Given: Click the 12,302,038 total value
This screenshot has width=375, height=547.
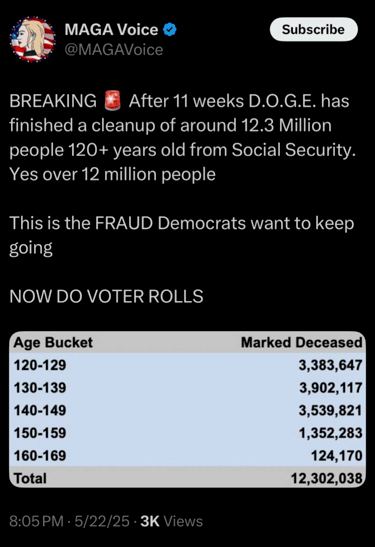Looking at the screenshot, I should 327,478.
